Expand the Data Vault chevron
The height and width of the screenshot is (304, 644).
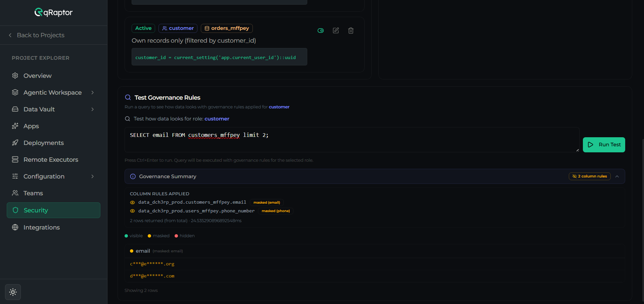click(x=93, y=109)
